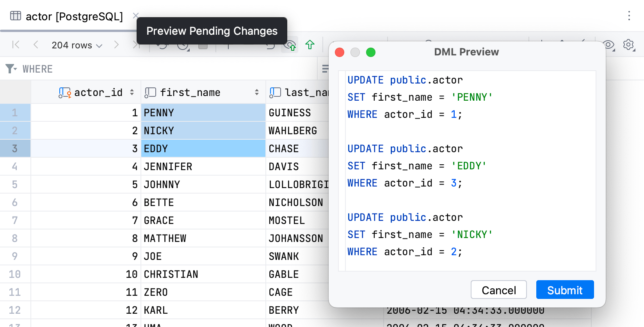Close the actor [PostgreSQL] tab

coord(135,16)
